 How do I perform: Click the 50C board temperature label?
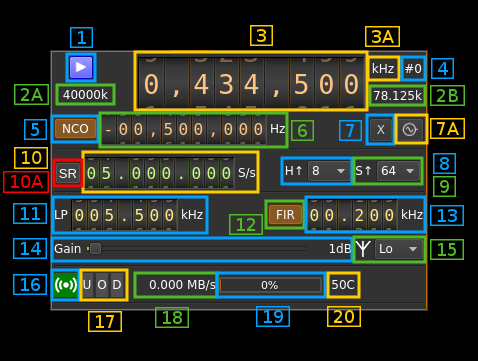[343, 285]
